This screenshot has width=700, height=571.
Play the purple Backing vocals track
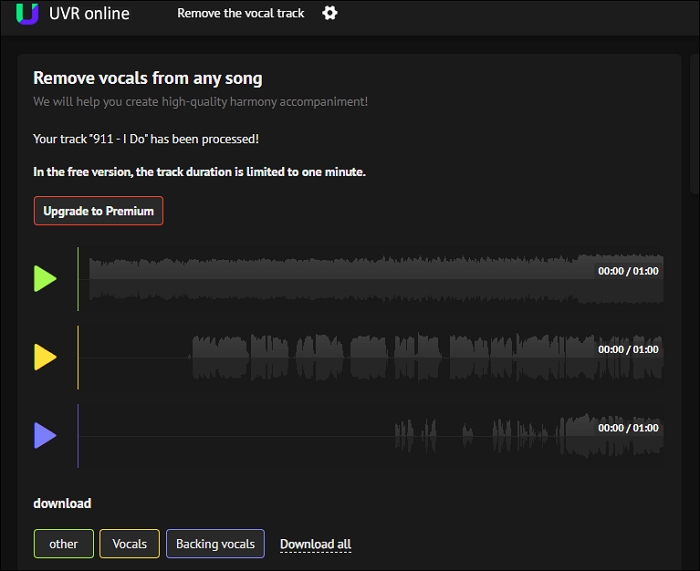45,436
